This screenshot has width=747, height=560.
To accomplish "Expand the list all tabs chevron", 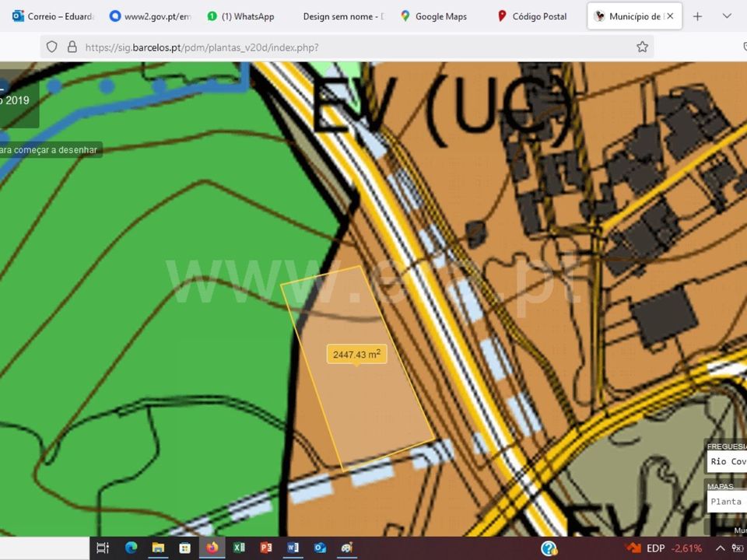I will pyautogui.click(x=727, y=16).
